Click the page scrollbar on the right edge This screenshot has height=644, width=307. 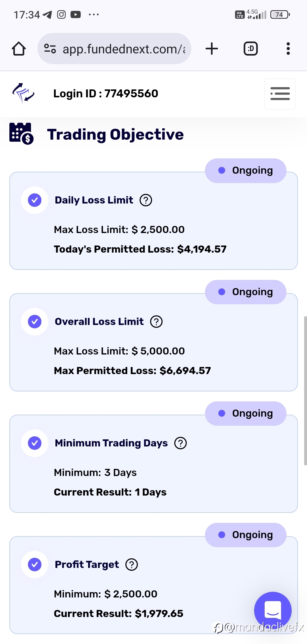pos(305,391)
